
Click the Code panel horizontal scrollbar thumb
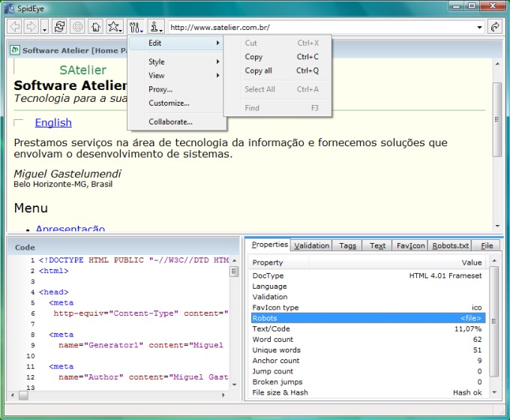point(23,395)
